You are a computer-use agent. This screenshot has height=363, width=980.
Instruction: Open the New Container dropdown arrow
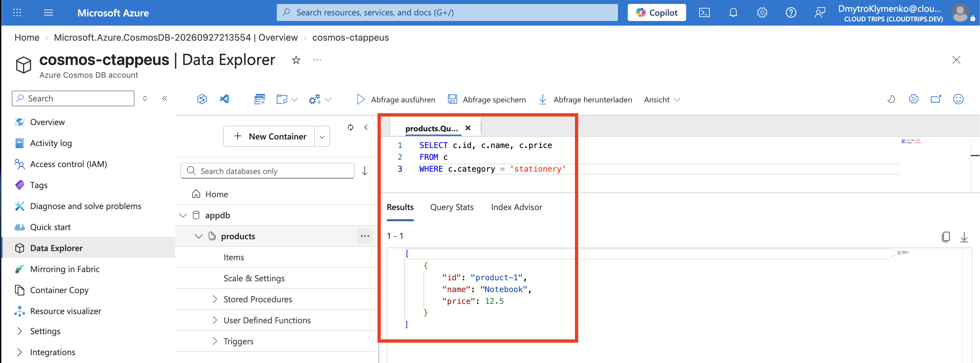[322, 137]
